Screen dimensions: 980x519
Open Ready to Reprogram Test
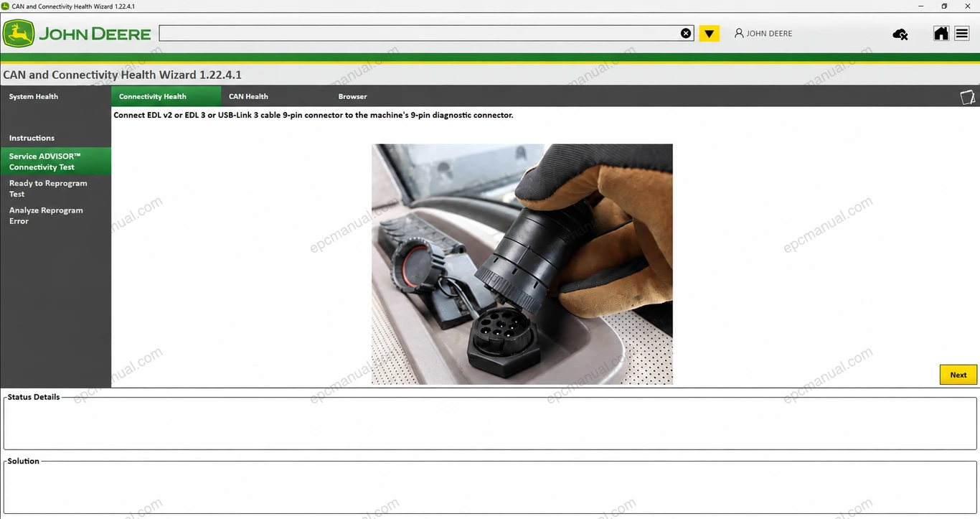pyautogui.click(x=48, y=189)
